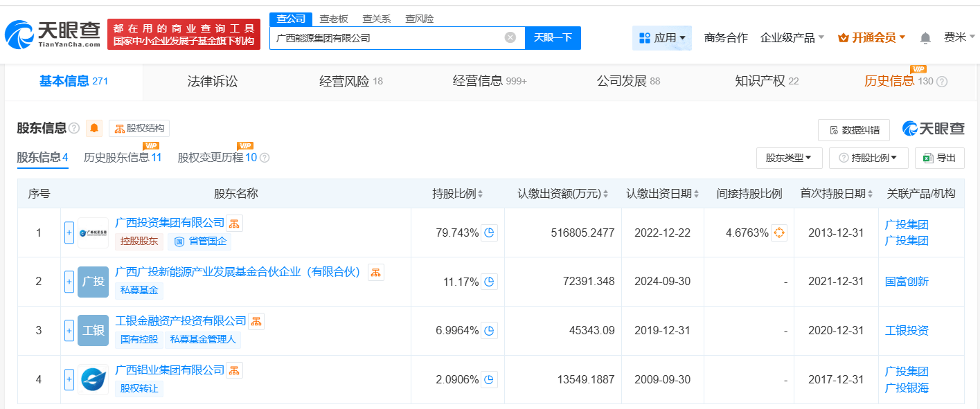Expand row 3 for 工银金融资产投资有限公司
The height and width of the screenshot is (409, 980).
click(69, 331)
